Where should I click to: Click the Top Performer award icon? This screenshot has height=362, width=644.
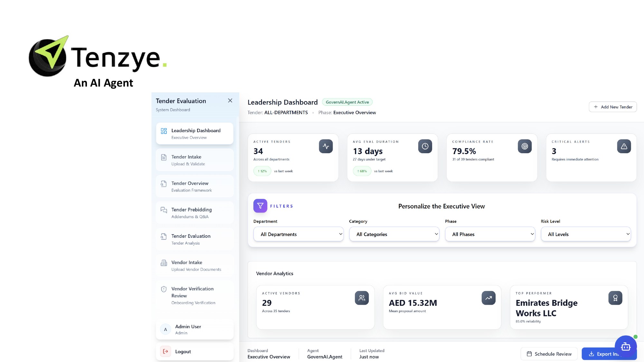(x=615, y=298)
